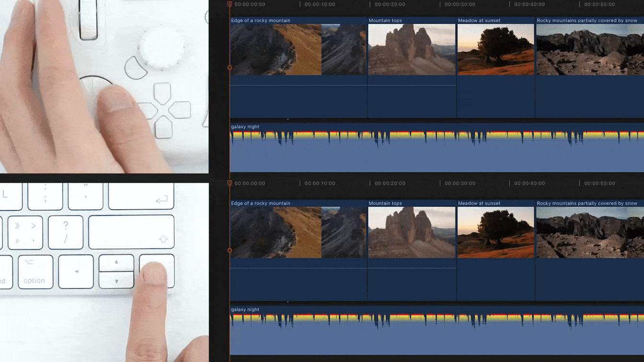Select the "Mountain tops" clip in the lower timeline
The height and width of the screenshot is (362, 644).
tap(412, 250)
